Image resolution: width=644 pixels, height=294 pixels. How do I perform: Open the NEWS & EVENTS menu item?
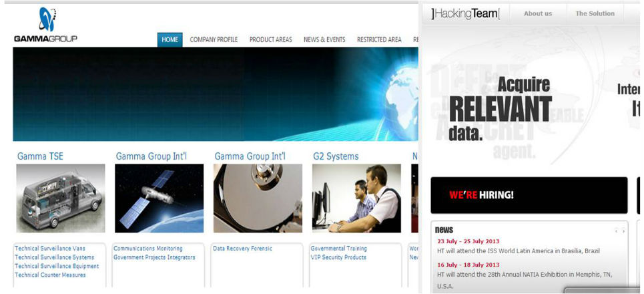(x=324, y=40)
